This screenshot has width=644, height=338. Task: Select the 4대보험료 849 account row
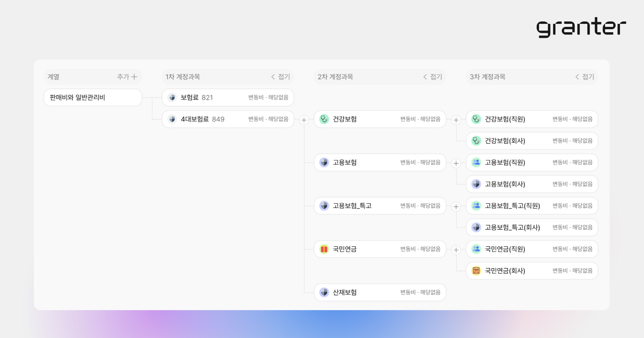(228, 119)
